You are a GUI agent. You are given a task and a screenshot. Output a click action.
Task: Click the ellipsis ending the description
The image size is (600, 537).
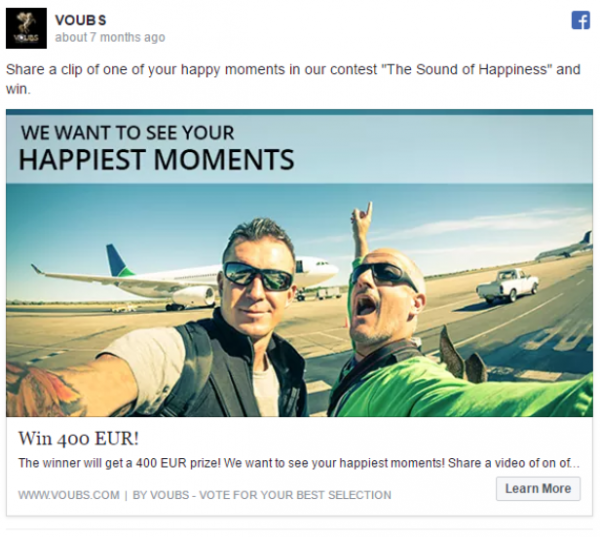tap(575, 466)
